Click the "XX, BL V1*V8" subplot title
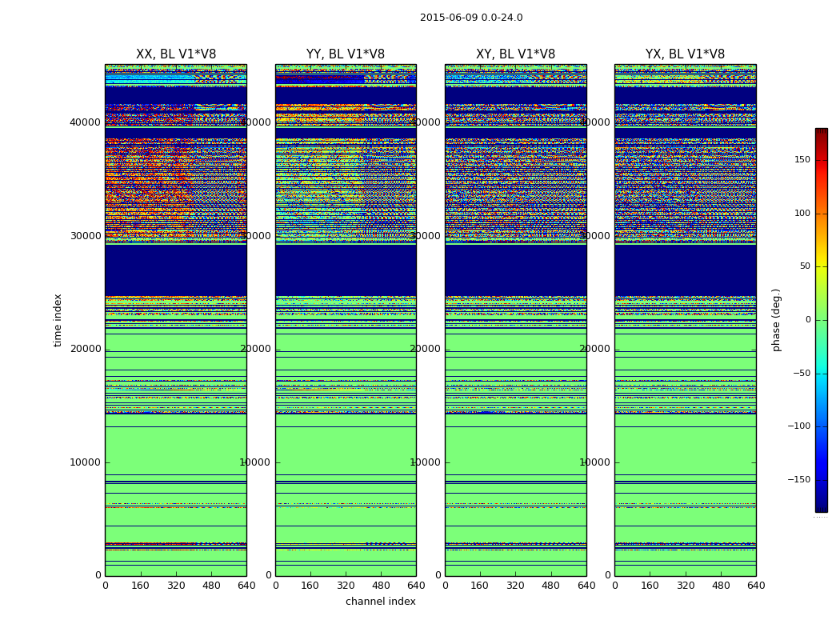Image resolution: width=840 pixels, height=640 pixels. coord(175,54)
